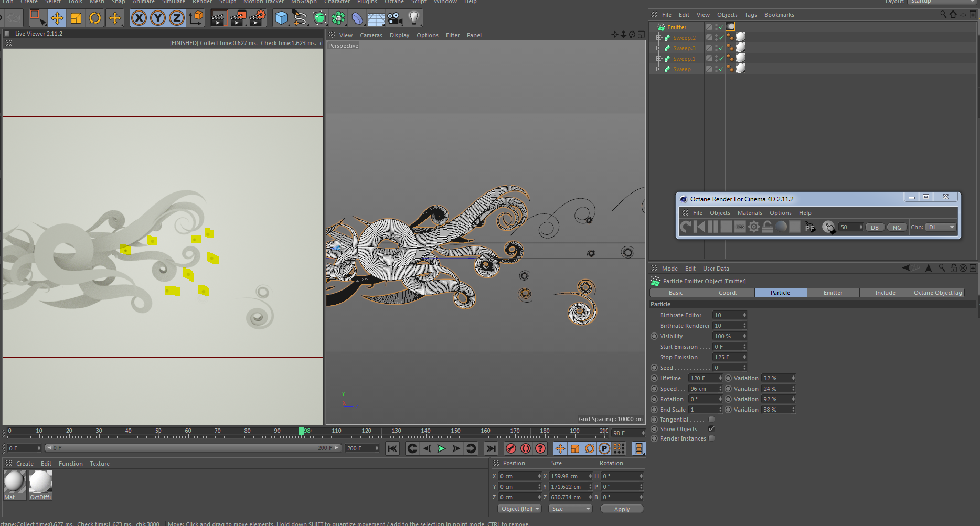Enable the Render Instances checkbox
The image size is (980, 526).
(x=711, y=438)
